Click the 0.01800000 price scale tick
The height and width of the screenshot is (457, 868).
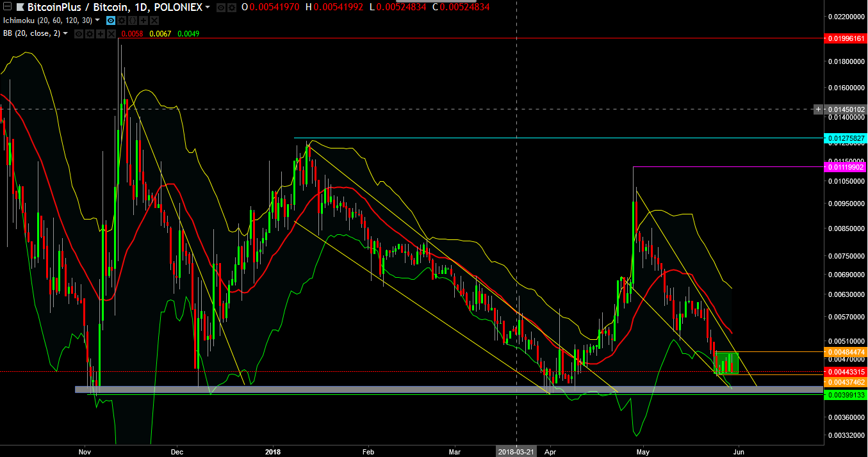point(846,61)
